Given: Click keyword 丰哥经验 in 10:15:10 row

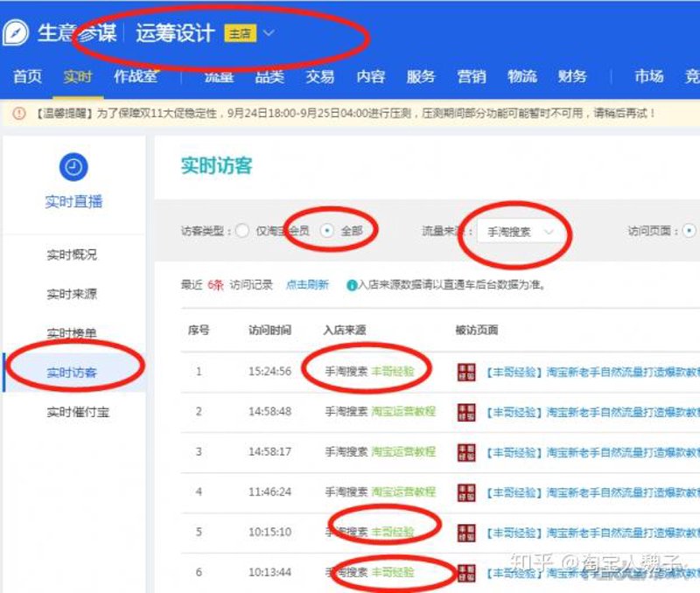Looking at the screenshot, I should [x=393, y=532].
